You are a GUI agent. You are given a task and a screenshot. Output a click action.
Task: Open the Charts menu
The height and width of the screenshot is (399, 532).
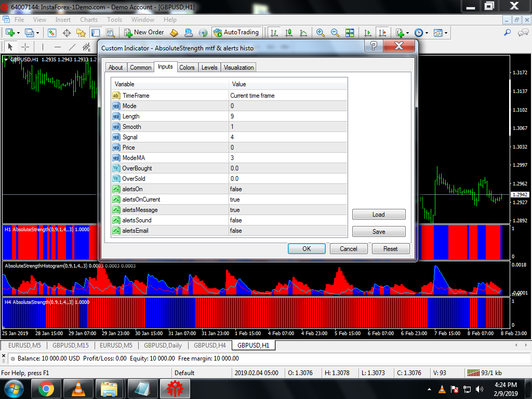click(x=89, y=20)
